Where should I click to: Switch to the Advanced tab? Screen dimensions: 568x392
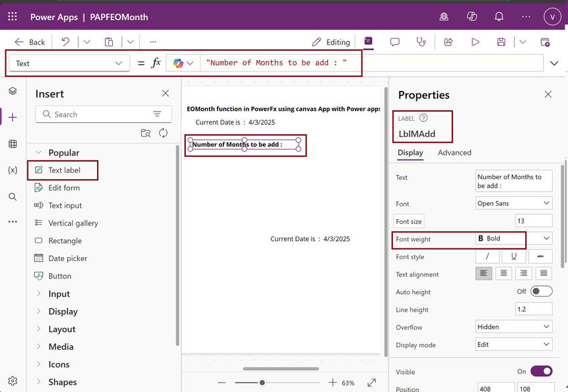pyautogui.click(x=454, y=153)
